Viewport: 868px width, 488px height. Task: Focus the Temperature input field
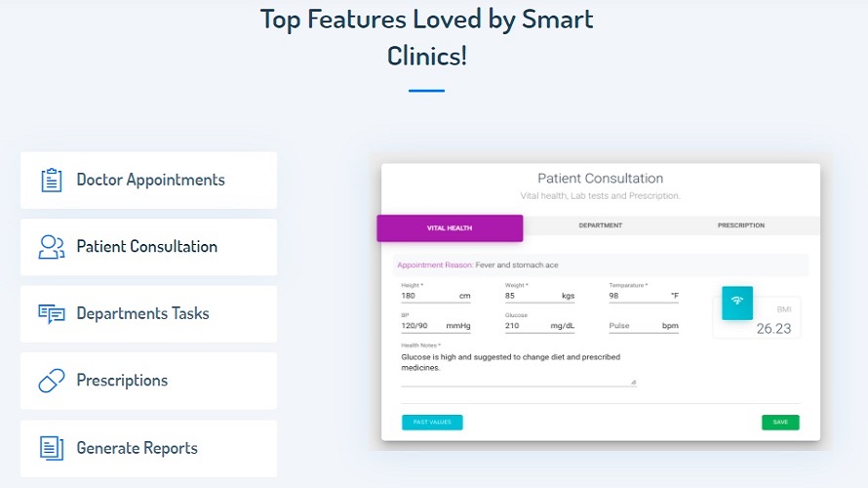click(x=636, y=296)
